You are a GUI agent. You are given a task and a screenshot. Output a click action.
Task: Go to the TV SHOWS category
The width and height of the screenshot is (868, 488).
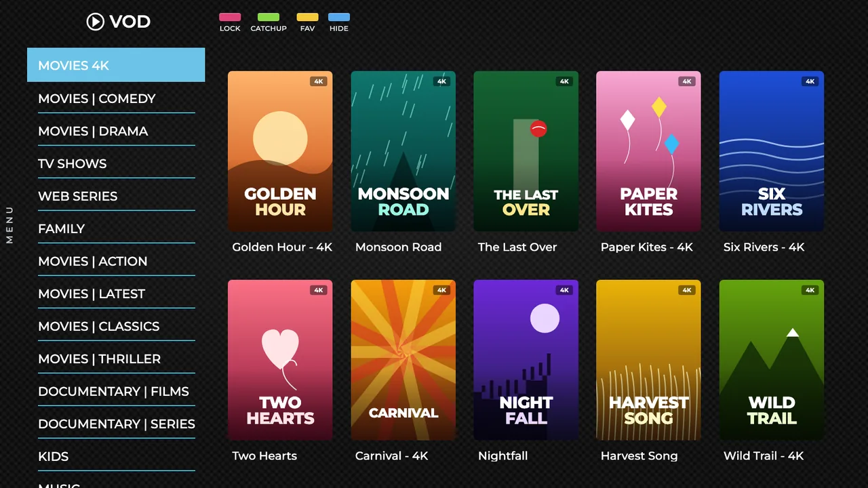[117, 163]
